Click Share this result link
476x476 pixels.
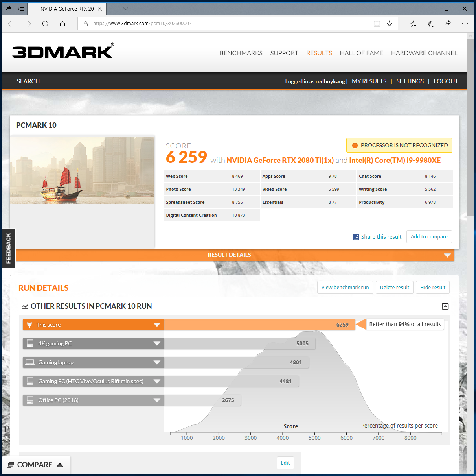coord(381,237)
